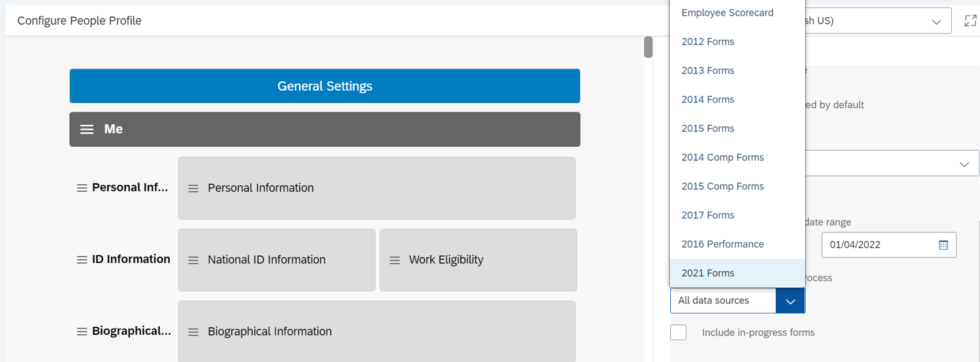This screenshot has height=362, width=980.
Task: Click drag handle for Biographical... row
Action: click(82, 331)
